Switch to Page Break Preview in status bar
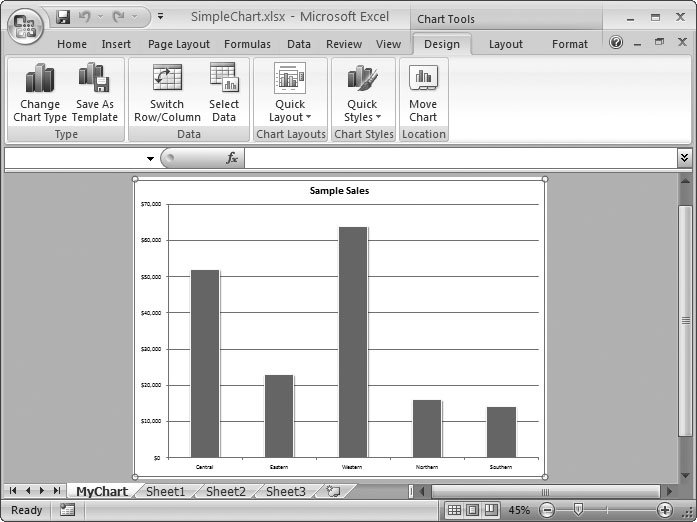The width and height of the screenshot is (697, 522). [491, 510]
